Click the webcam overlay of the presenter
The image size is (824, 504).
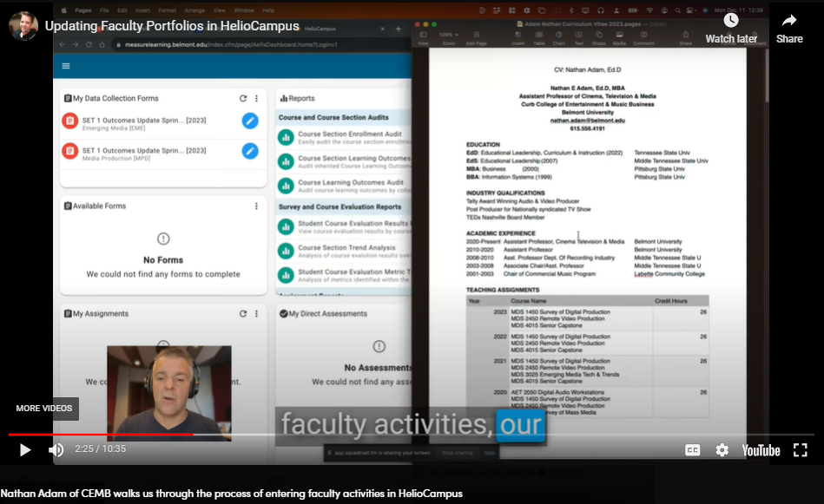(169, 393)
